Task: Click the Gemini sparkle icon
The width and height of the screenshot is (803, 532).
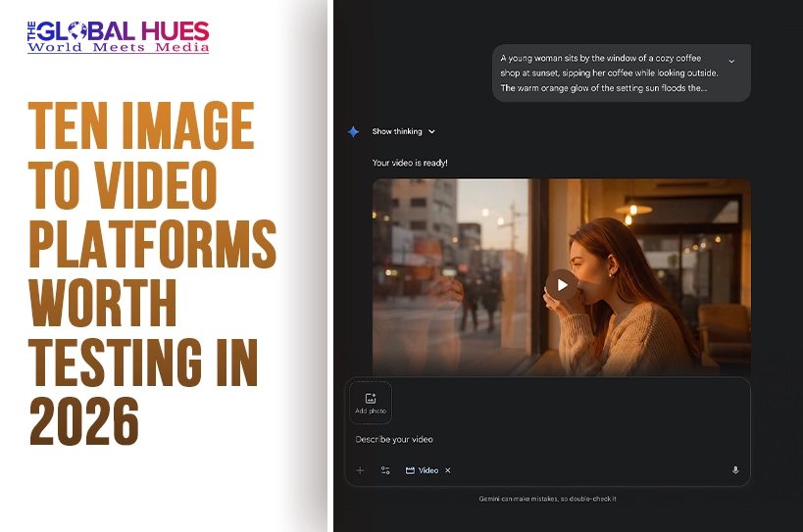Action: 353,131
